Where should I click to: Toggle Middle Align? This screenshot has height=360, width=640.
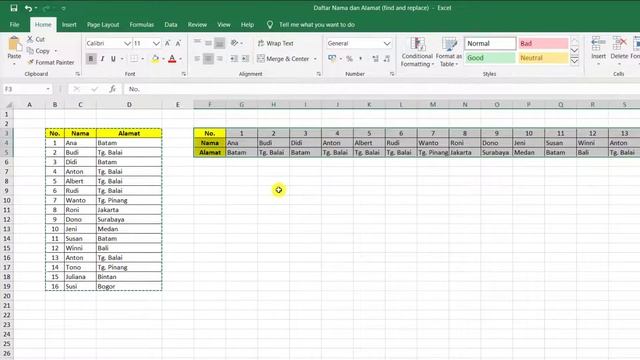[x=208, y=43]
